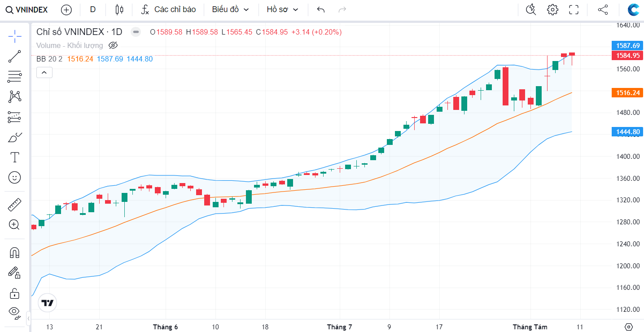Click the blue C logo icon
This screenshot has height=332, width=644.
click(634, 9)
